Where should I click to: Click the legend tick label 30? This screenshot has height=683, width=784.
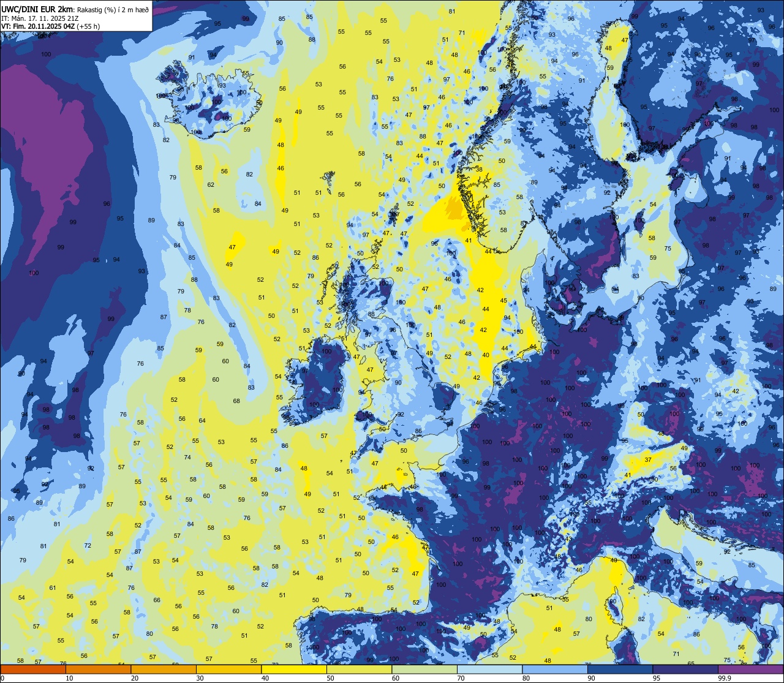(x=200, y=678)
